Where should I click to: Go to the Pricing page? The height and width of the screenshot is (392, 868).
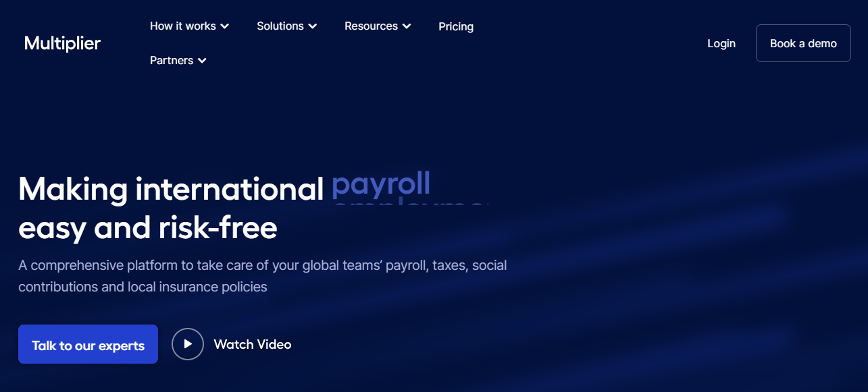[456, 27]
